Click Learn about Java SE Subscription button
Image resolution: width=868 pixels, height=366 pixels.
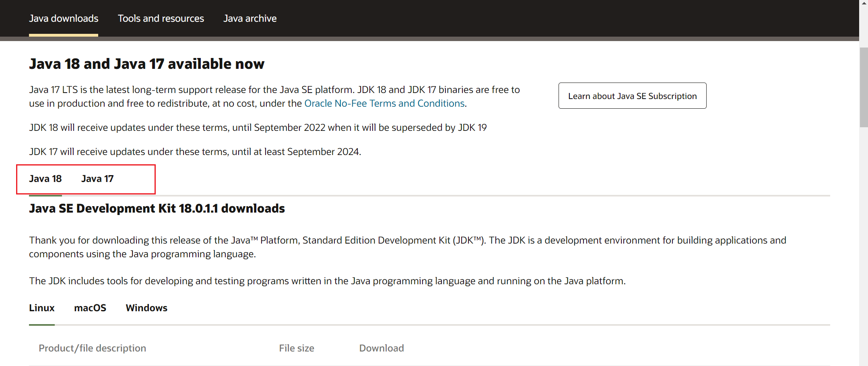coord(632,96)
